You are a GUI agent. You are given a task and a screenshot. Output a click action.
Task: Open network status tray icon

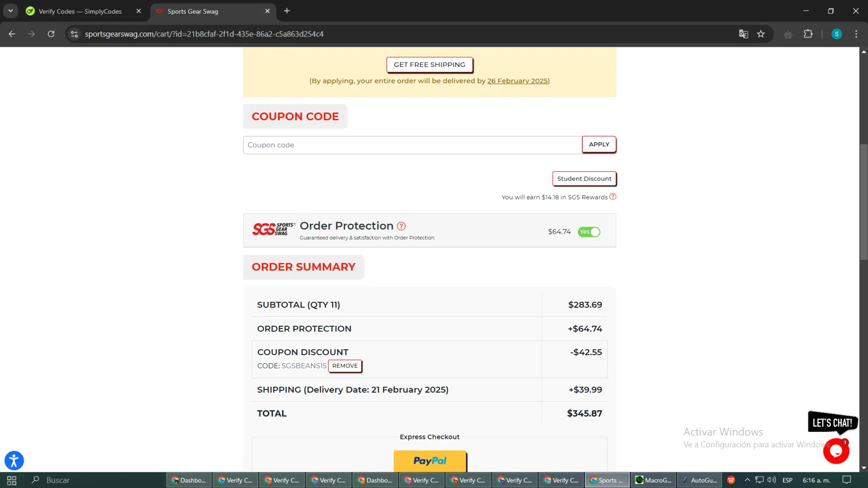click(759, 480)
